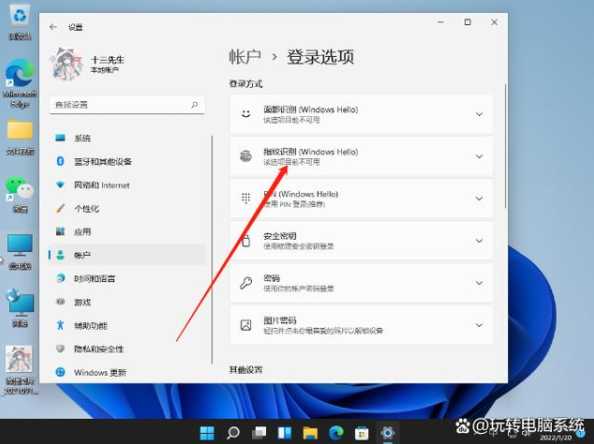Maximize the Settings window
The image size is (594, 444).
(x=467, y=22)
